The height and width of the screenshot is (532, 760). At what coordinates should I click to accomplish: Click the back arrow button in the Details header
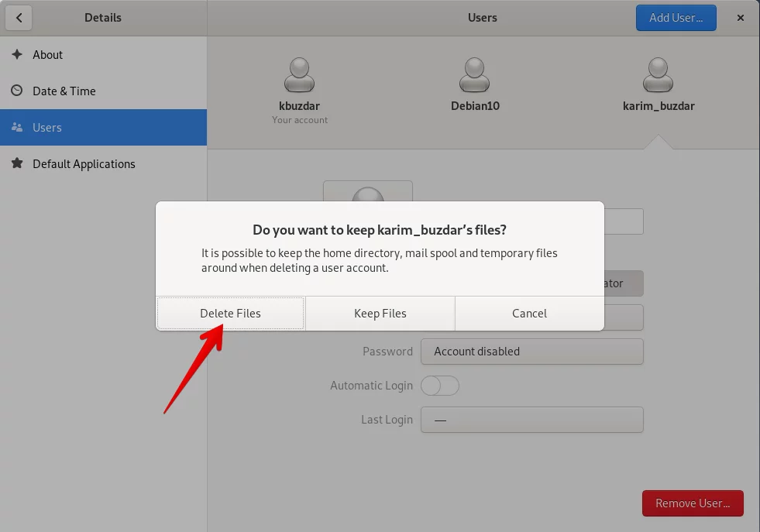click(x=19, y=18)
